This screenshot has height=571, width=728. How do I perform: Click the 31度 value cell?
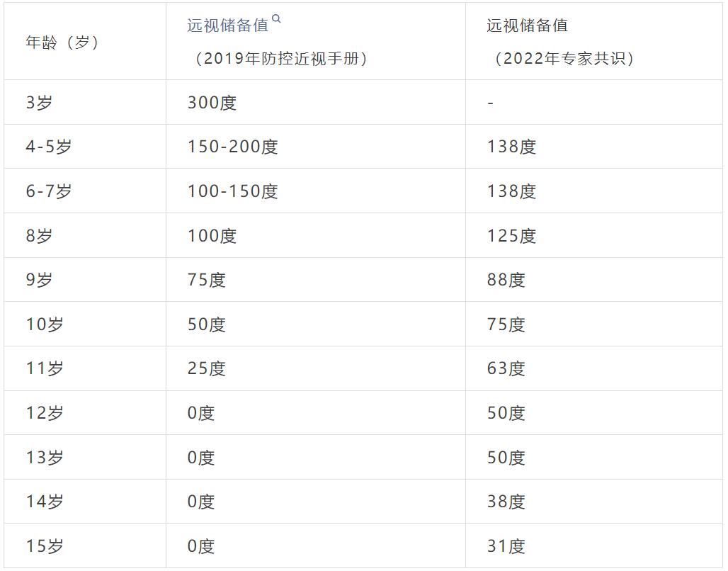click(x=506, y=546)
